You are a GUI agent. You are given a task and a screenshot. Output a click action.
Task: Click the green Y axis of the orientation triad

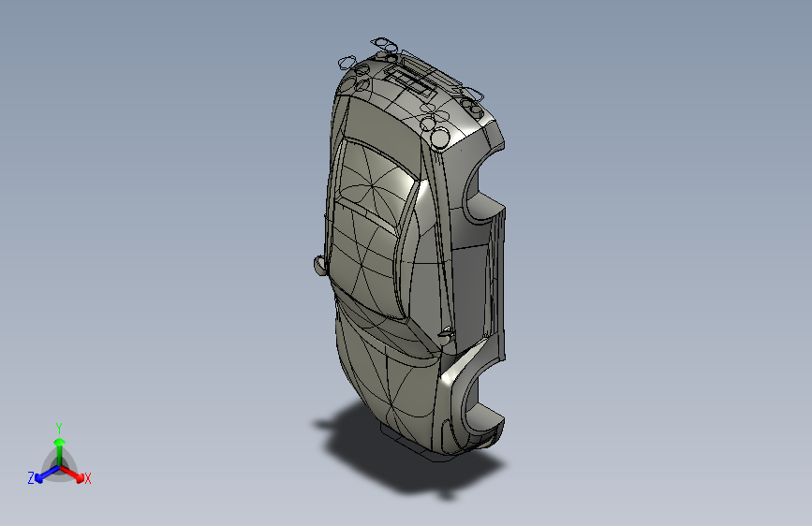click(x=60, y=451)
